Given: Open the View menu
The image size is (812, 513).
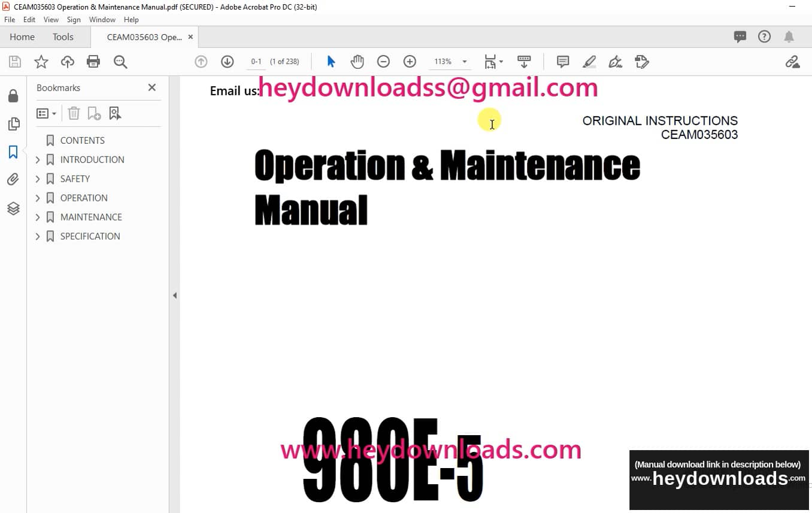Looking at the screenshot, I should pyautogui.click(x=51, y=20).
